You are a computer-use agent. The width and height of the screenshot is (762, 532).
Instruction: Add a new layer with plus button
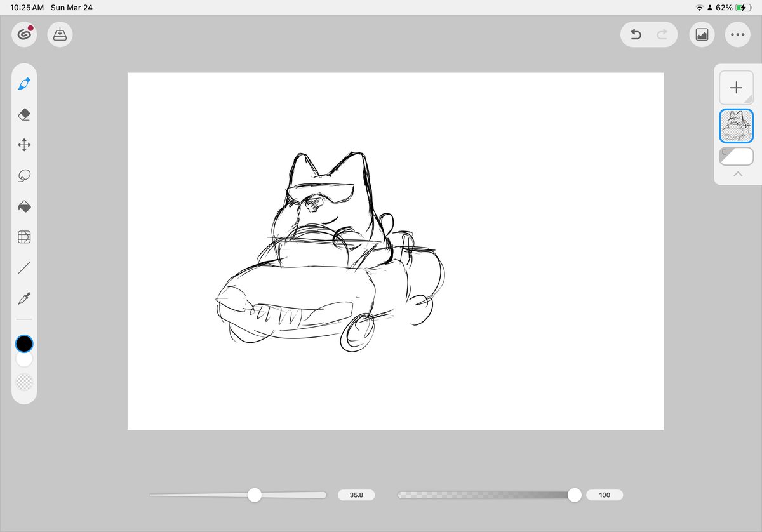coord(736,88)
